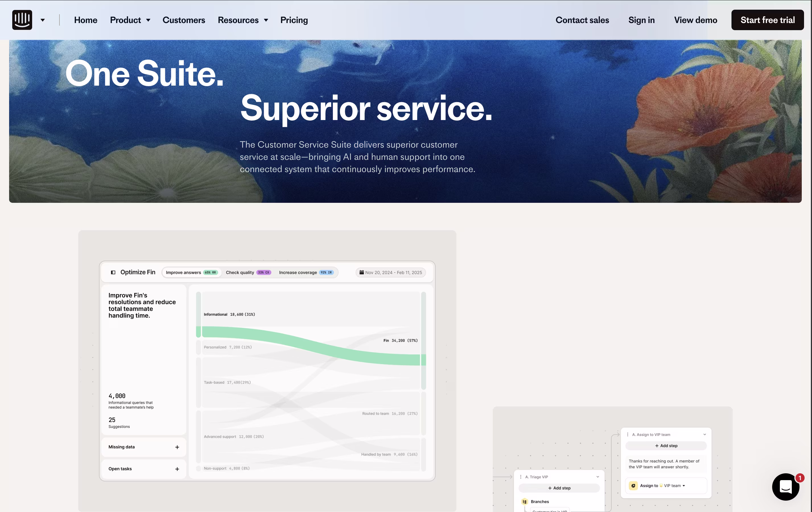Screen dimensions: 812x512
Task: Click the Handled by team 9,600 (16%) label
Action: [389, 454]
